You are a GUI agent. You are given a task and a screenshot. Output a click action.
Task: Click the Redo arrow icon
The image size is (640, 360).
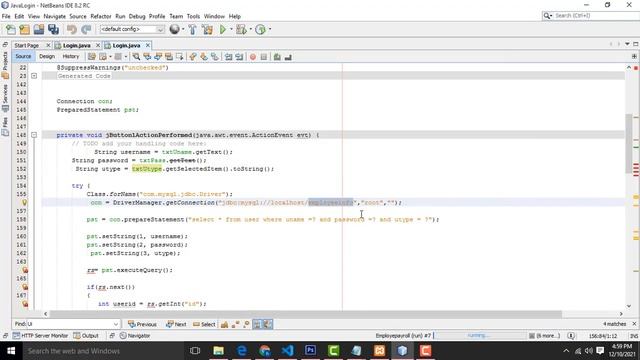coord(86,29)
